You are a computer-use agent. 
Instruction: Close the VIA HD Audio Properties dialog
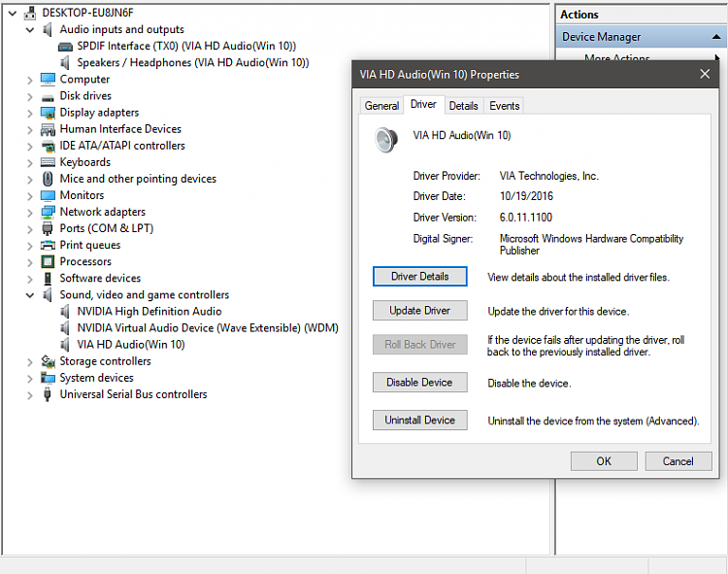(x=705, y=74)
